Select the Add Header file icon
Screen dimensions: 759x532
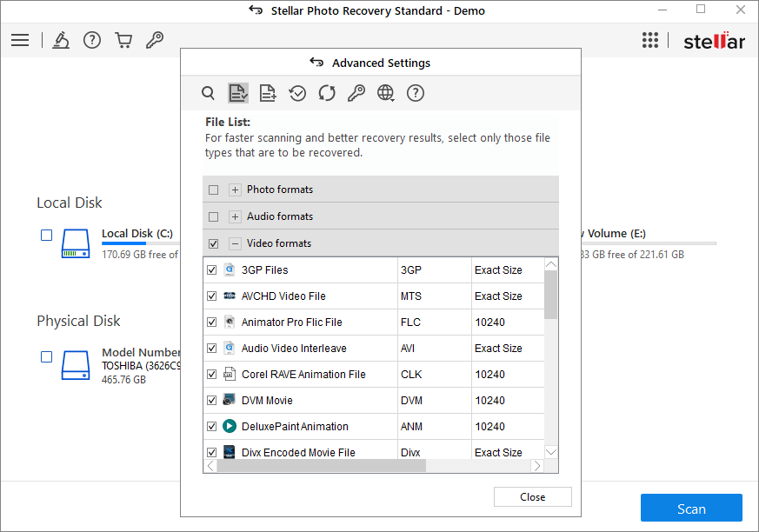point(268,93)
